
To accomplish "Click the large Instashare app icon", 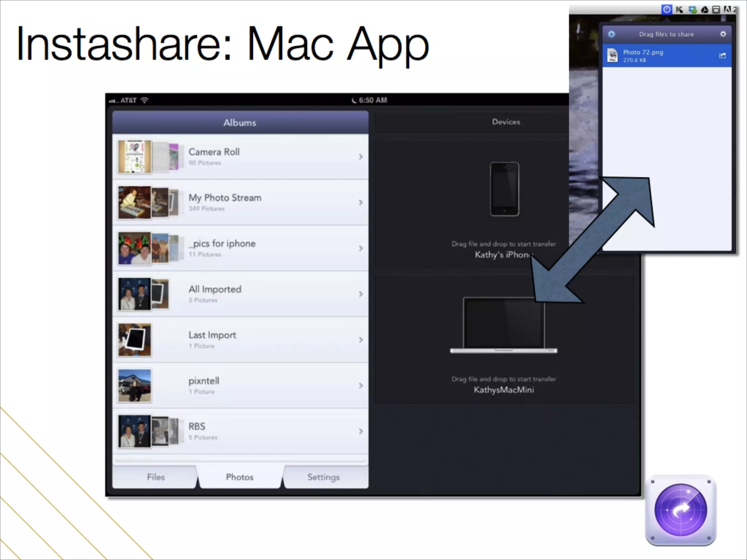I will (681, 510).
